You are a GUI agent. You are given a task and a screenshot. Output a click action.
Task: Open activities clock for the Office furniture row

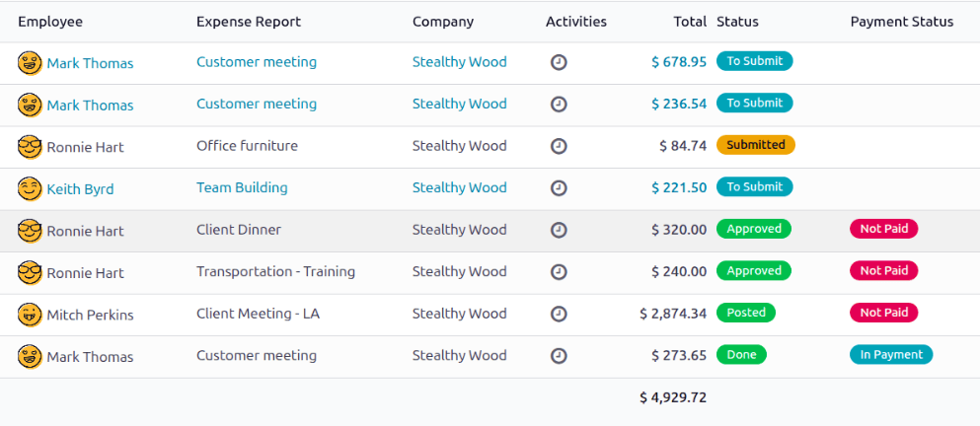(559, 146)
